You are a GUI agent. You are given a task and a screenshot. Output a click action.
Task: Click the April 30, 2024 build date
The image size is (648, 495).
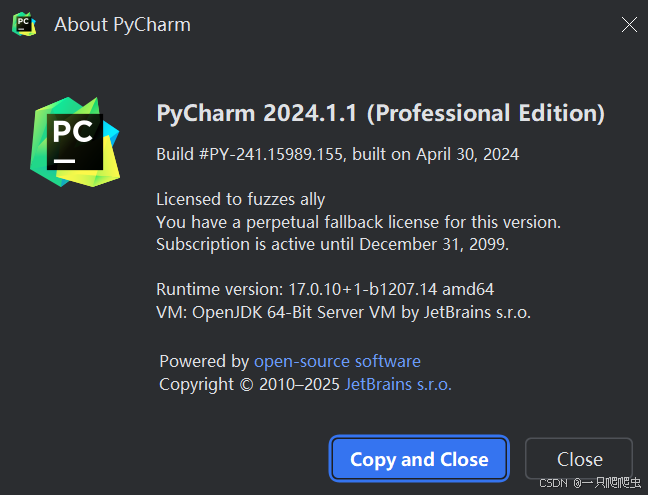(x=467, y=155)
